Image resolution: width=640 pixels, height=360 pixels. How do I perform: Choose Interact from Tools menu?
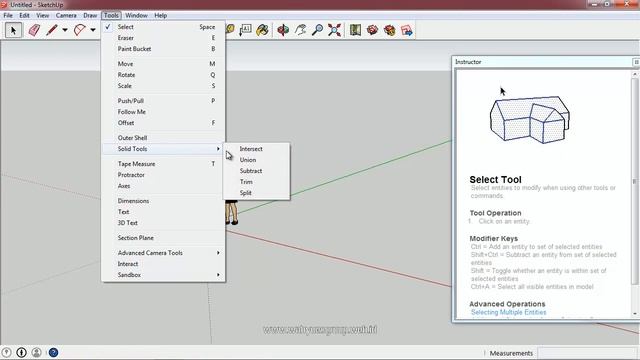(x=163, y=264)
